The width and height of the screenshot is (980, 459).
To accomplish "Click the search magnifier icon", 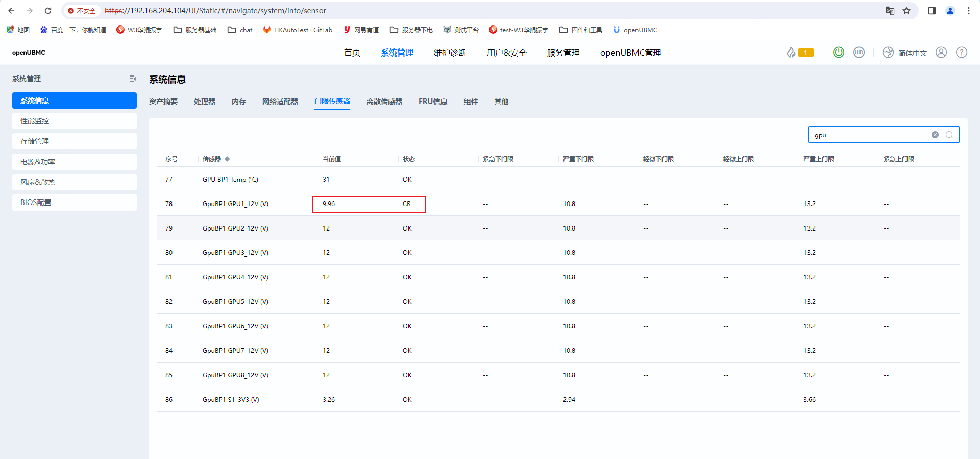I will tap(949, 135).
